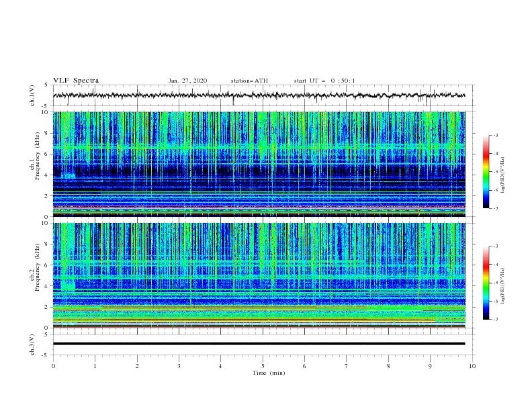Click the ch.3 flat black trace

click(259, 344)
